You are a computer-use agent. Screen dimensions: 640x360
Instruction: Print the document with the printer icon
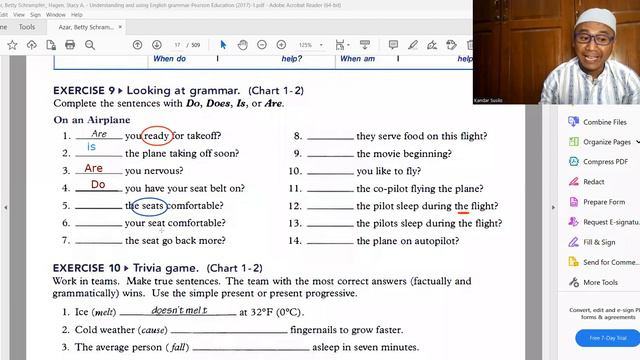(70, 45)
